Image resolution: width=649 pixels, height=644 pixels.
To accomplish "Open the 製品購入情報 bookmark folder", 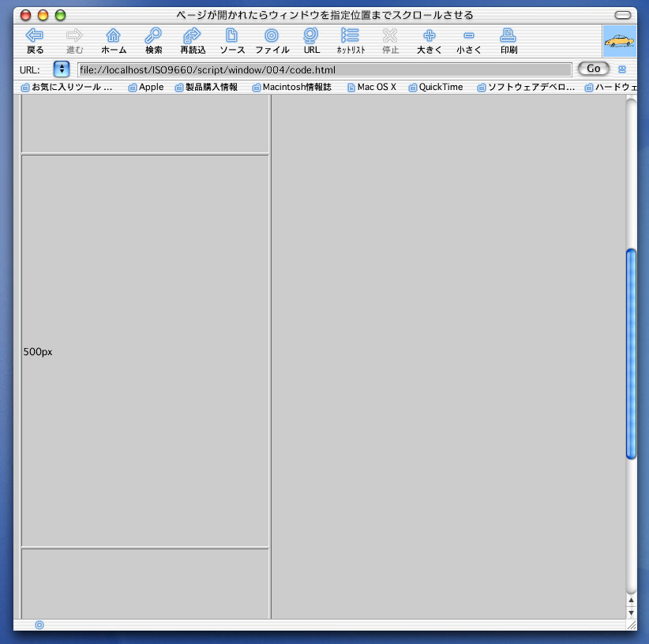I will 206,88.
